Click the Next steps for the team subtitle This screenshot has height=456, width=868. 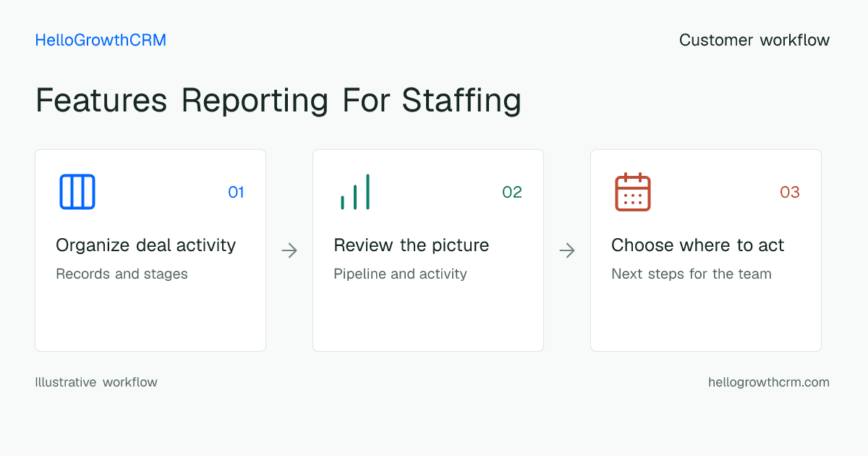(x=692, y=274)
